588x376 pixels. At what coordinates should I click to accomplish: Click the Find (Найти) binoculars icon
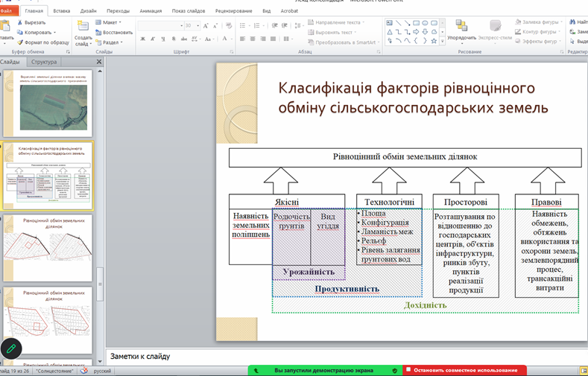pos(572,22)
